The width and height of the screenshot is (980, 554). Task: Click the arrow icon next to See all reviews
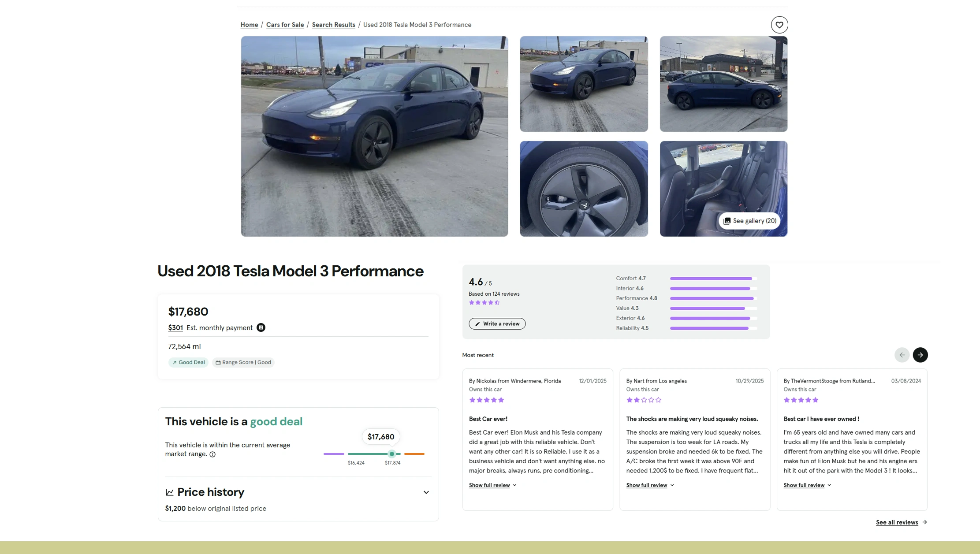pos(925,522)
